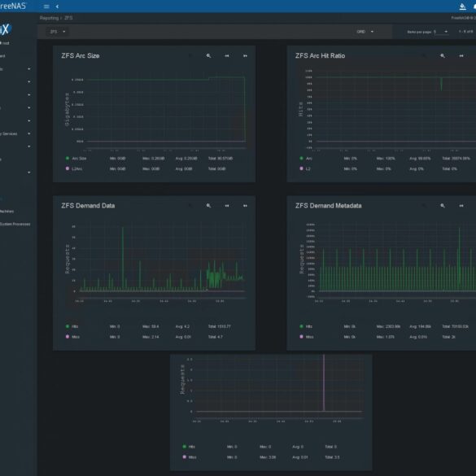Go to Reporting in the breadcrumb
476x476 pixels.
click(x=49, y=18)
